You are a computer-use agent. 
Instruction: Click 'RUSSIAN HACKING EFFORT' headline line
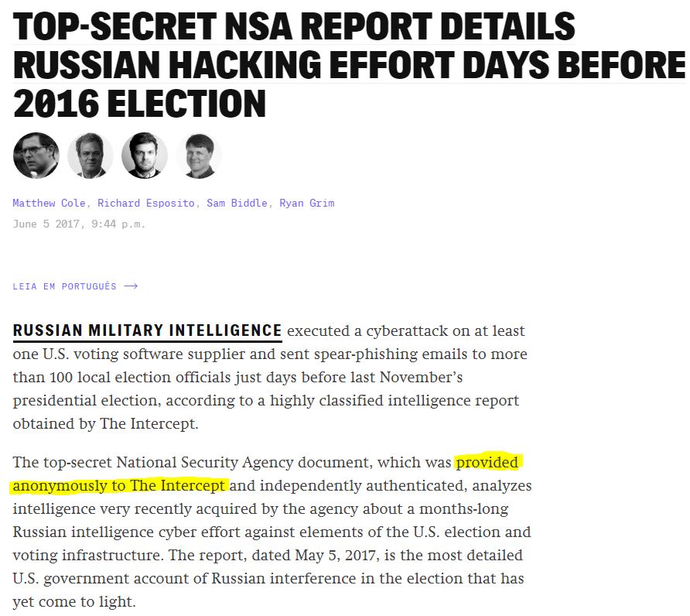click(234, 65)
